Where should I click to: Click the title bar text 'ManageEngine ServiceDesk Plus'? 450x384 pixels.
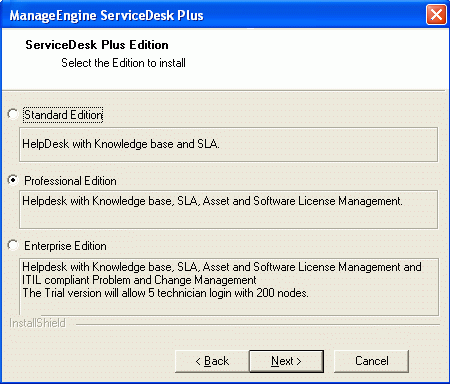tap(106, 15)
